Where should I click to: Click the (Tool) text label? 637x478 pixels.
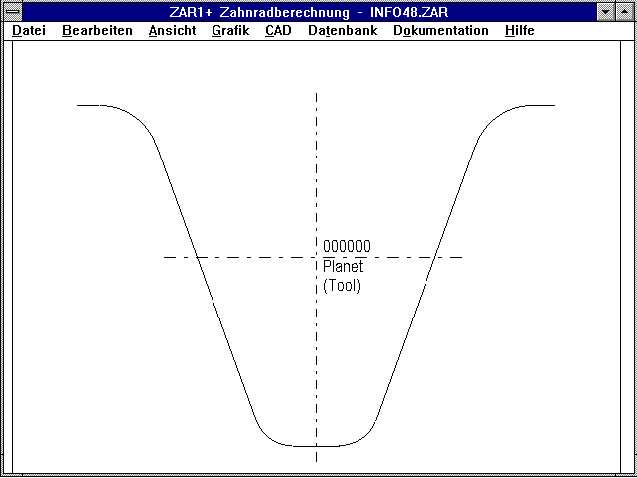[342, 286]
